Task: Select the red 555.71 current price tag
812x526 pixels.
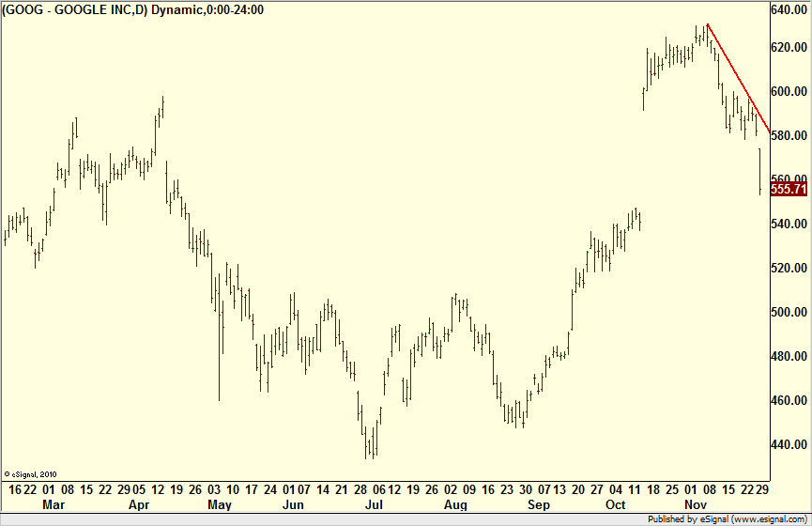Action: pyautogui.click(x=789, y=189)
